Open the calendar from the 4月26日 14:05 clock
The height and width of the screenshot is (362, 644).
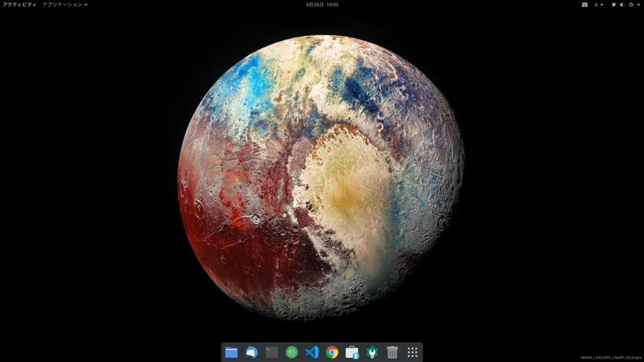click(322, 4)
